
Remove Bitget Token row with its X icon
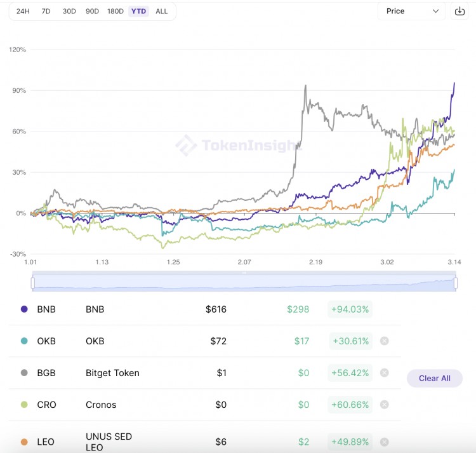[385, 373]
